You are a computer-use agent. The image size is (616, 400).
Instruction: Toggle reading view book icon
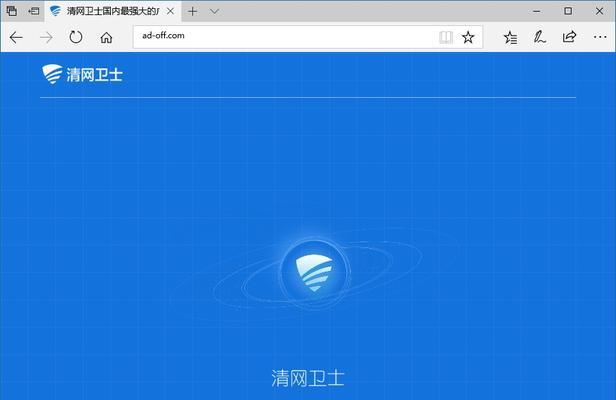[x=446, y=37]
